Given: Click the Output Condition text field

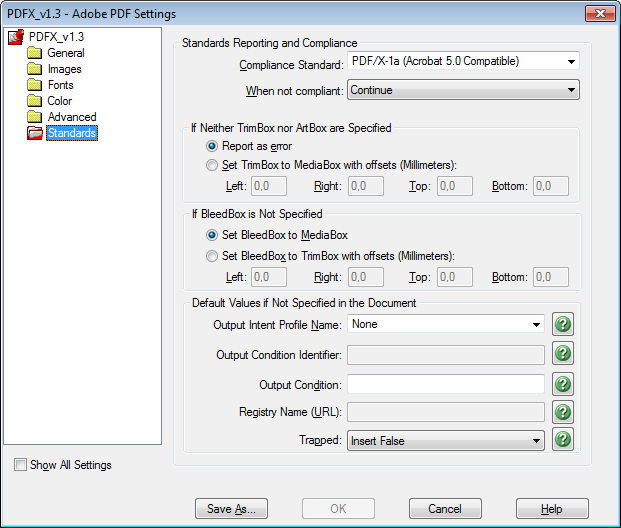Looking at the screenshot, I should (446, 384).
